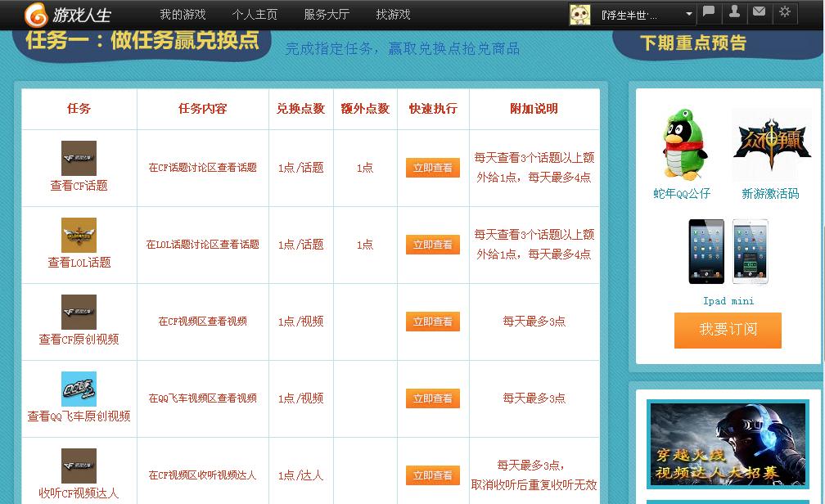The width and height of the screenshot is (825, 504).
Task: Click 在QQ飞车视频区查看视频 task description
Action: [203, 398]
